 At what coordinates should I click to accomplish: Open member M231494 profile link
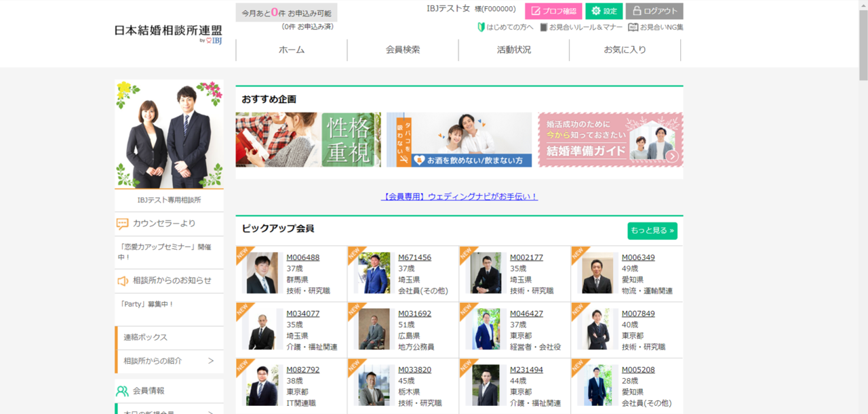point(526,370)
